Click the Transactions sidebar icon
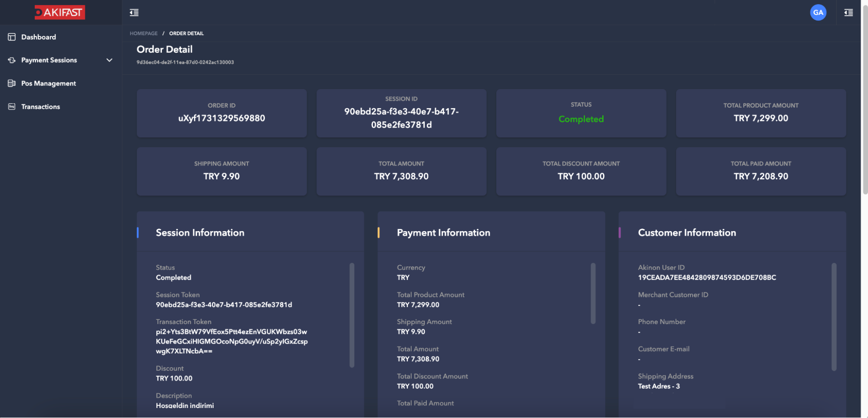 12,106
